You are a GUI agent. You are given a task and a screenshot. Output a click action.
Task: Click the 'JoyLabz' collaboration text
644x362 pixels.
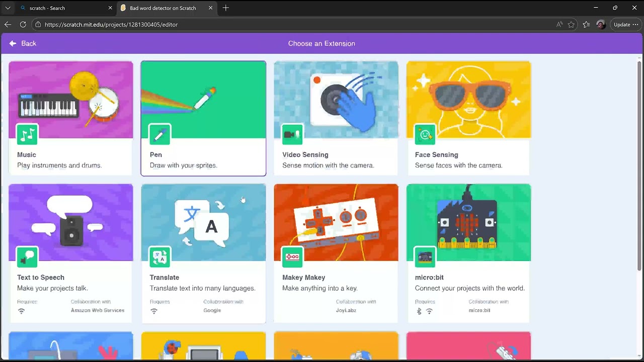click(346, 310)
